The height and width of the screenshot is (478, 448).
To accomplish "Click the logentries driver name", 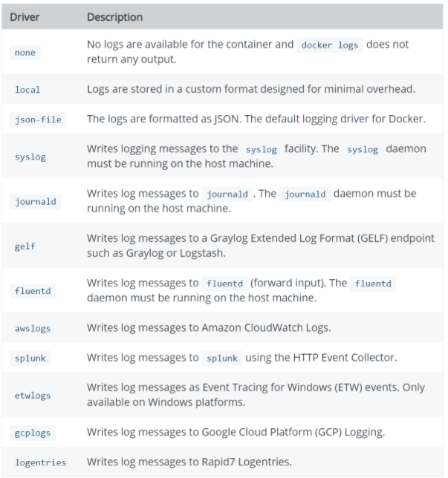I will pyautogui.click(x=40, y=462).
